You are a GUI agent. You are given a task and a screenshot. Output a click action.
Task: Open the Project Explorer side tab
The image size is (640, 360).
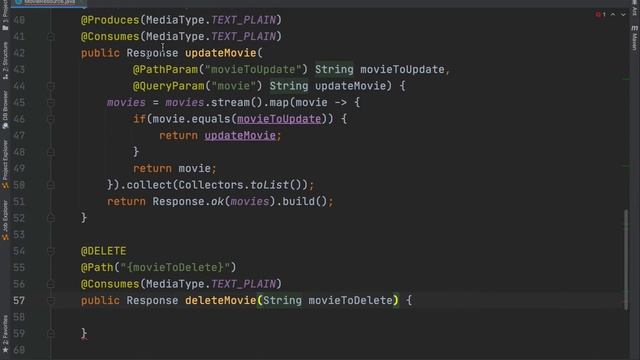coord(5,164)
